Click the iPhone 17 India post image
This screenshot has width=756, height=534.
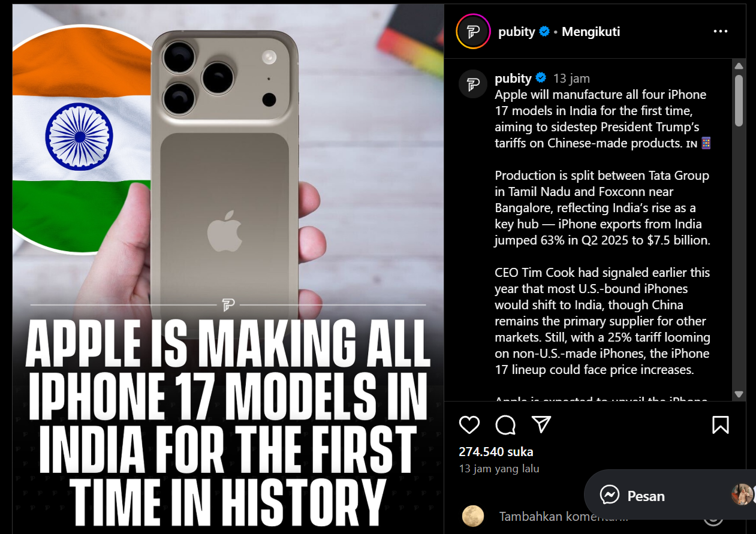point(228,268)
